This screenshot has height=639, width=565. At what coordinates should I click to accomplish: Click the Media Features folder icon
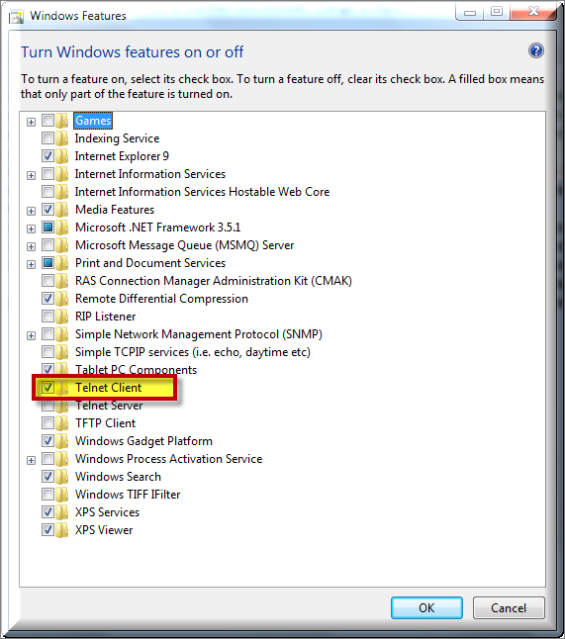62,209
